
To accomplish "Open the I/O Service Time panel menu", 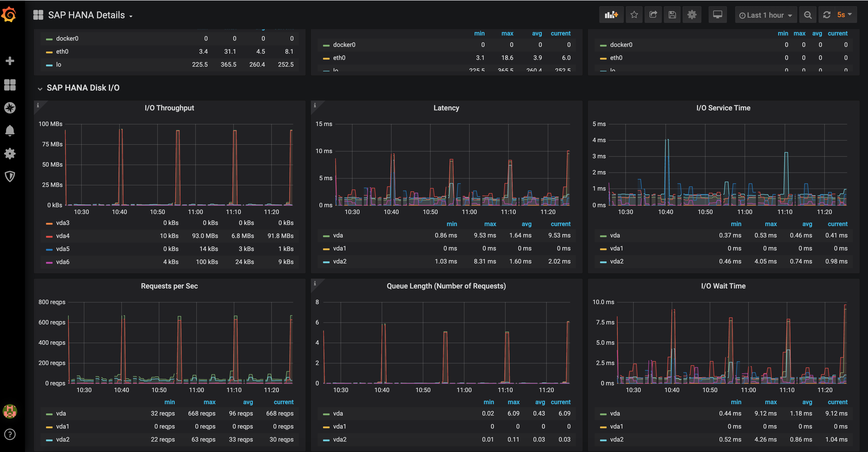I will 723,108.
